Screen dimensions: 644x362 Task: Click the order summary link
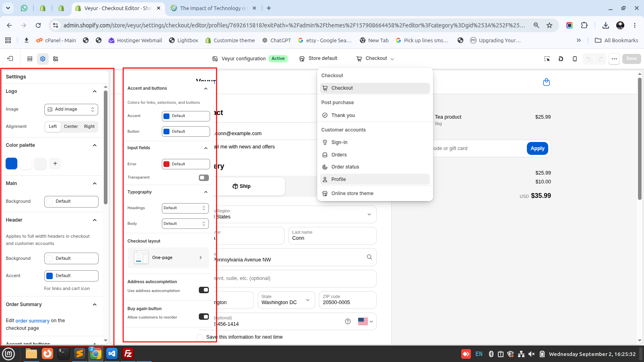[x=33, y=321]
